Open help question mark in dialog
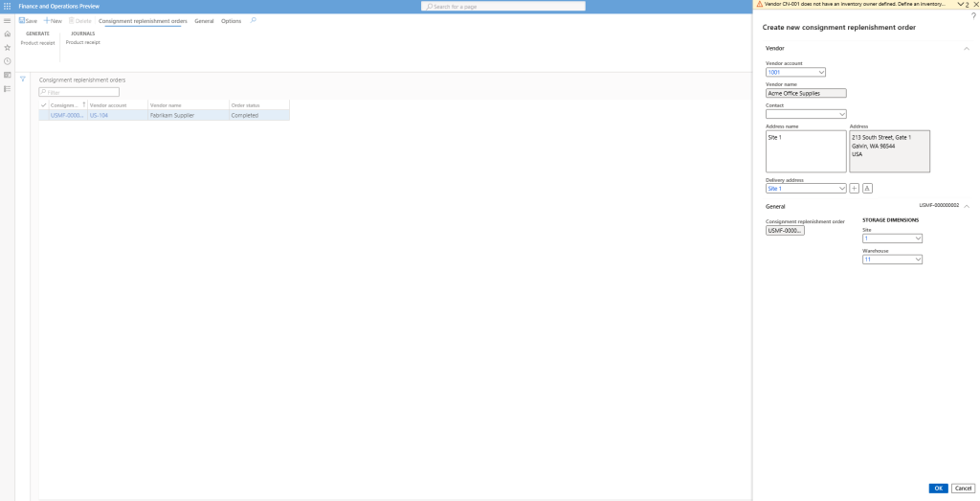Screen dimensions: 980x501 pos(972,16)
